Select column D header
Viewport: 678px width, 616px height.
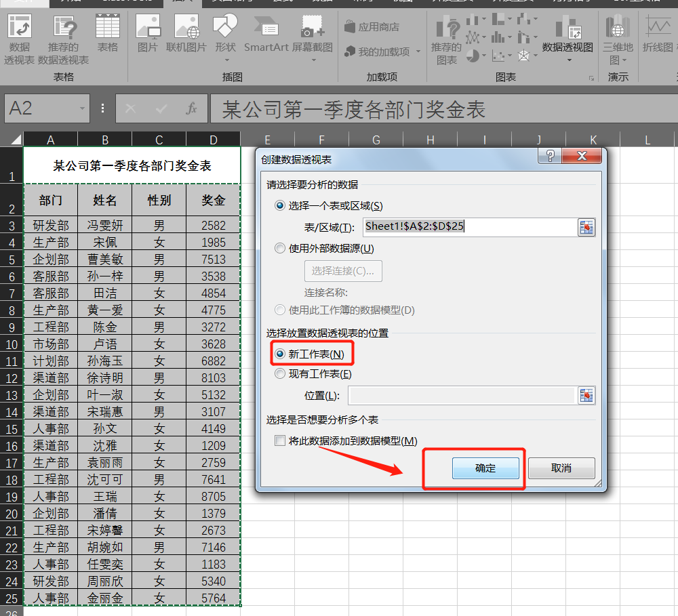tap(214, 140)
